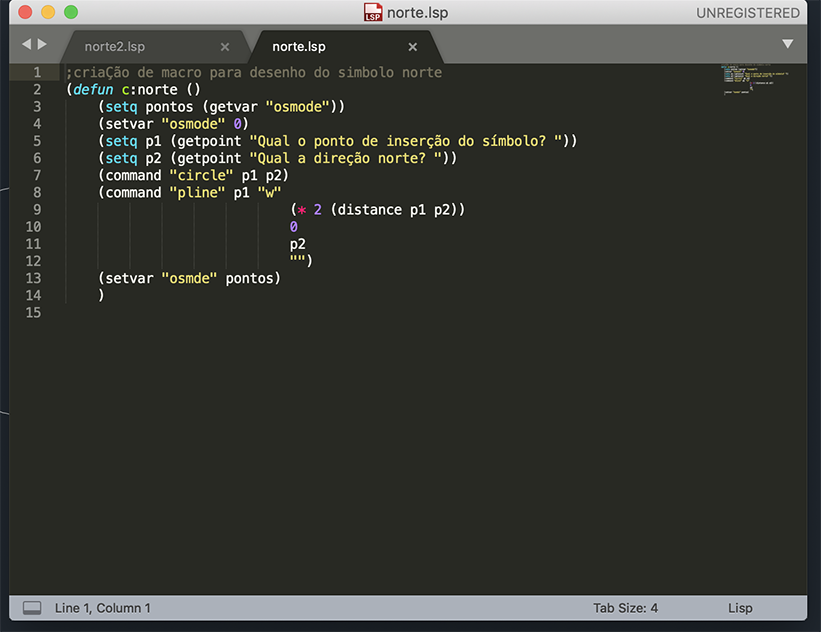Click the norte.lsp window title

[417, 13]
